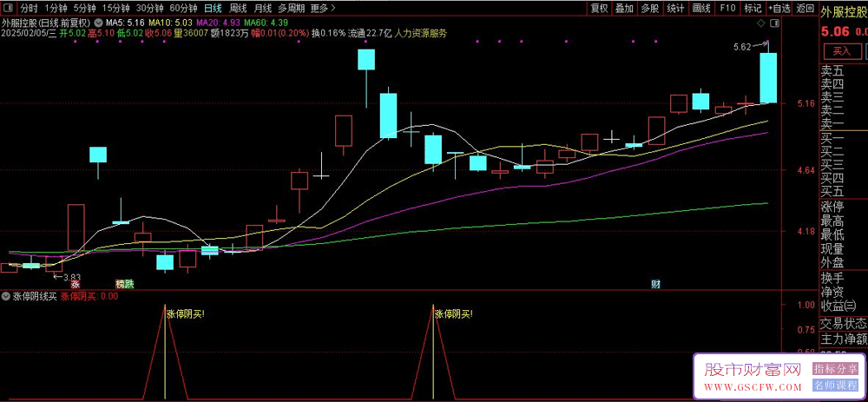Switch to the 月线 monthly chart
This screenshot has height=402, width=868.
(x=263, y=9)
